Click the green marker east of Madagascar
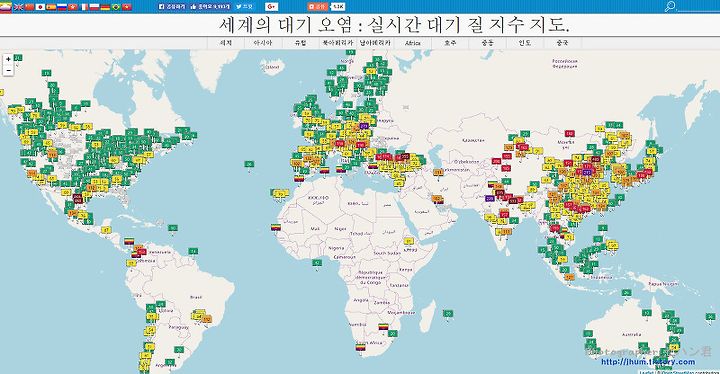Screen dimensions: 720x374 point(448,313)
